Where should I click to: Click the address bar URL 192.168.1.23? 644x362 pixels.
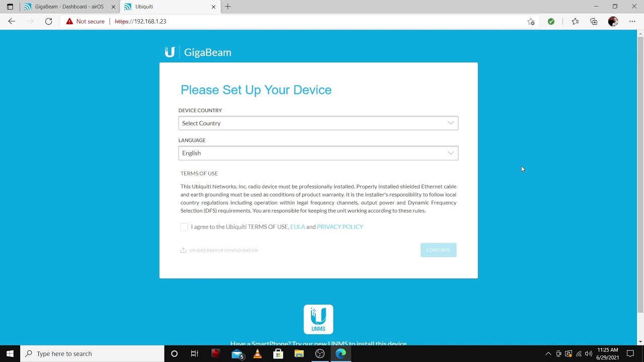pos(140,22)
